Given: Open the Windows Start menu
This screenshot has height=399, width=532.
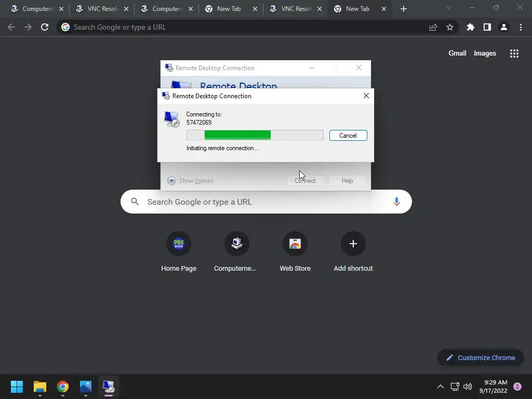Looking at the screenshot, I should tap(17, 387).
